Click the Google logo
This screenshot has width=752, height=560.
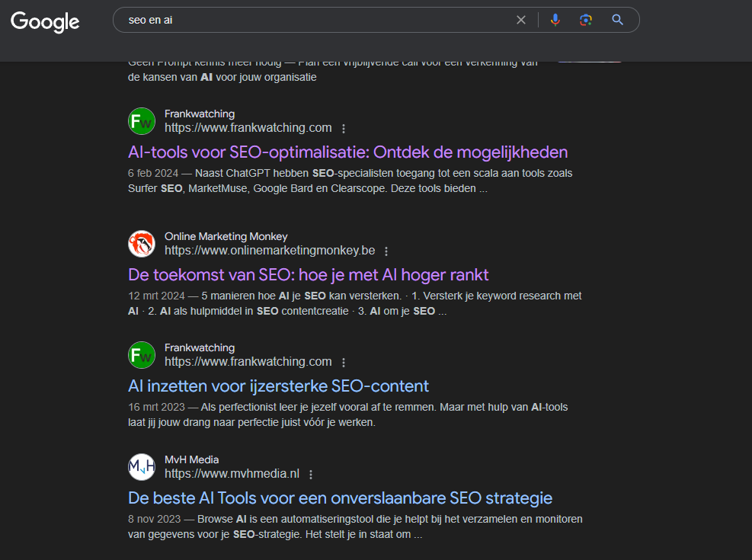[45, 21]
